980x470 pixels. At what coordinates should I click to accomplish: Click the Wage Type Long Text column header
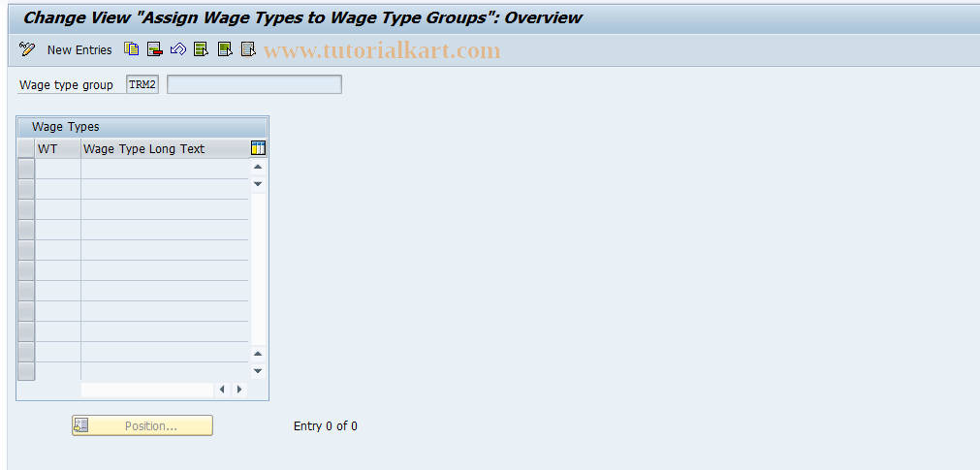click(165, 148)
